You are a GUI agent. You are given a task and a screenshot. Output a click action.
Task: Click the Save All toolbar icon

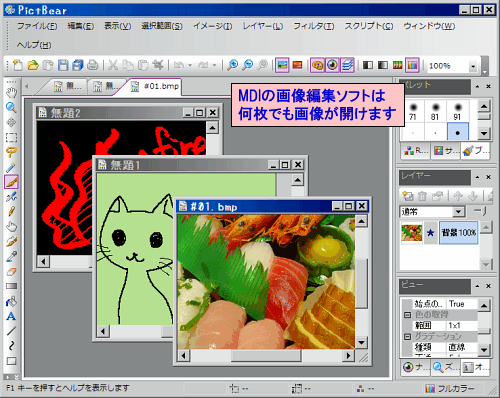(x=78, y=65)
